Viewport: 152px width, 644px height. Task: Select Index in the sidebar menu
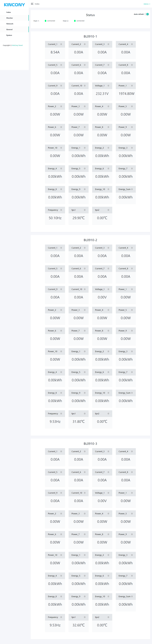[x=9, y=12]
